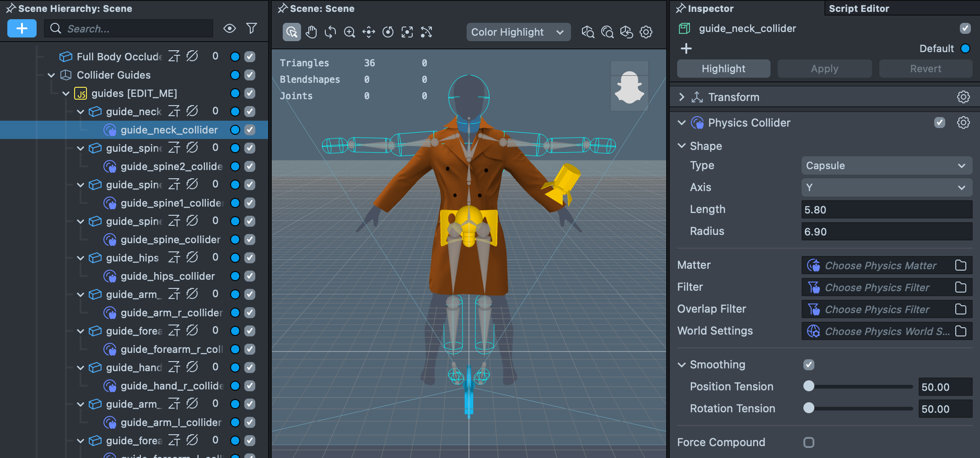Open the hierarchy filter funnel

pos(252,29)
